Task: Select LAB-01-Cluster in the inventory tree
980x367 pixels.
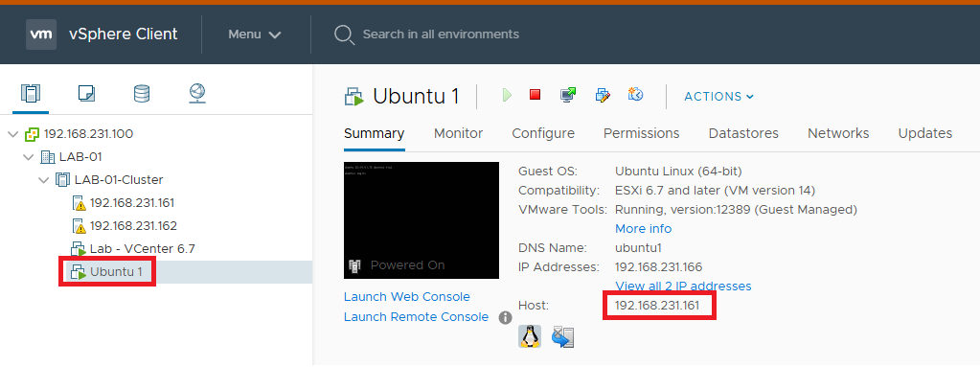Action: click(119, 180)
